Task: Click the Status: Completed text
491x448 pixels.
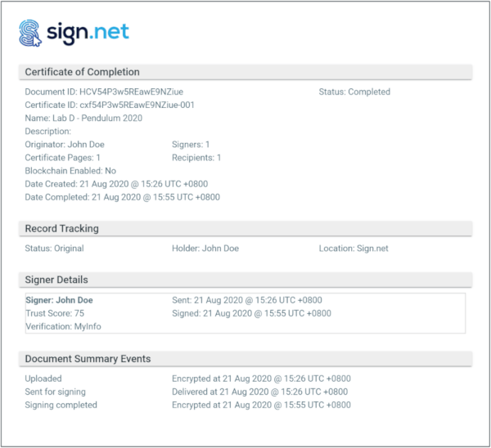Action: (x=354, y=92)
